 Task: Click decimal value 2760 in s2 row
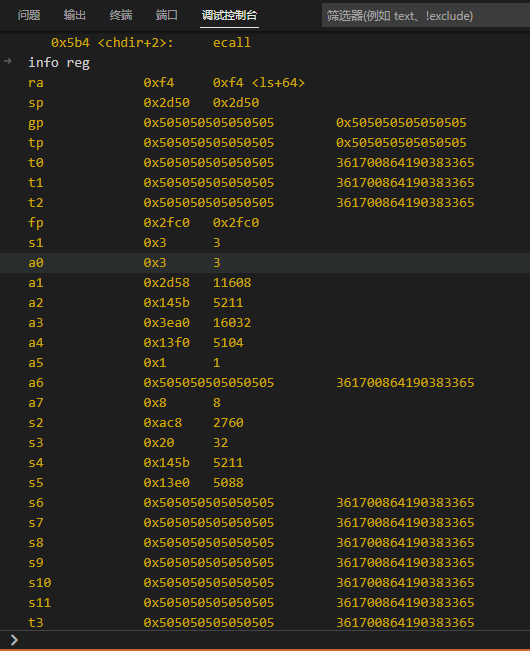(x=228, y=423)
